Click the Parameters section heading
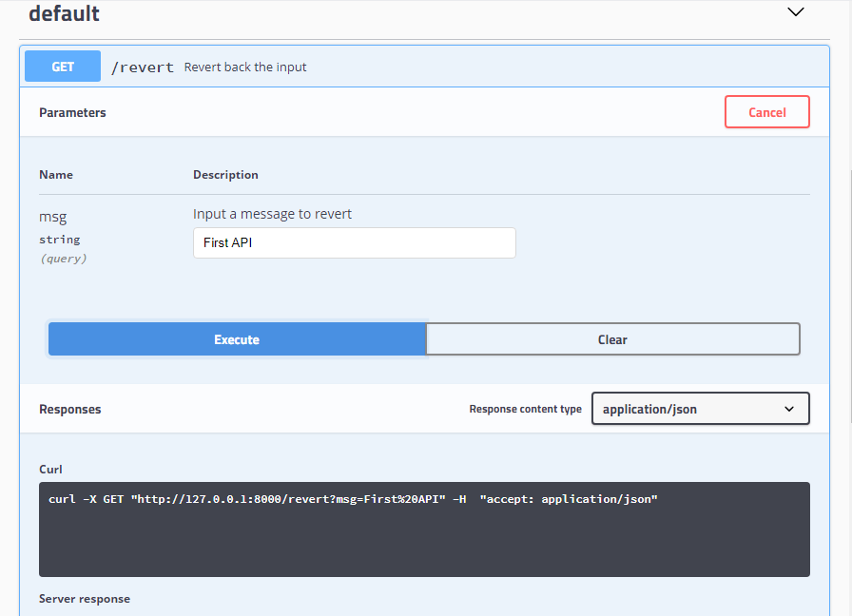Screen dimensions: 852x616 [x=72, y=112]
